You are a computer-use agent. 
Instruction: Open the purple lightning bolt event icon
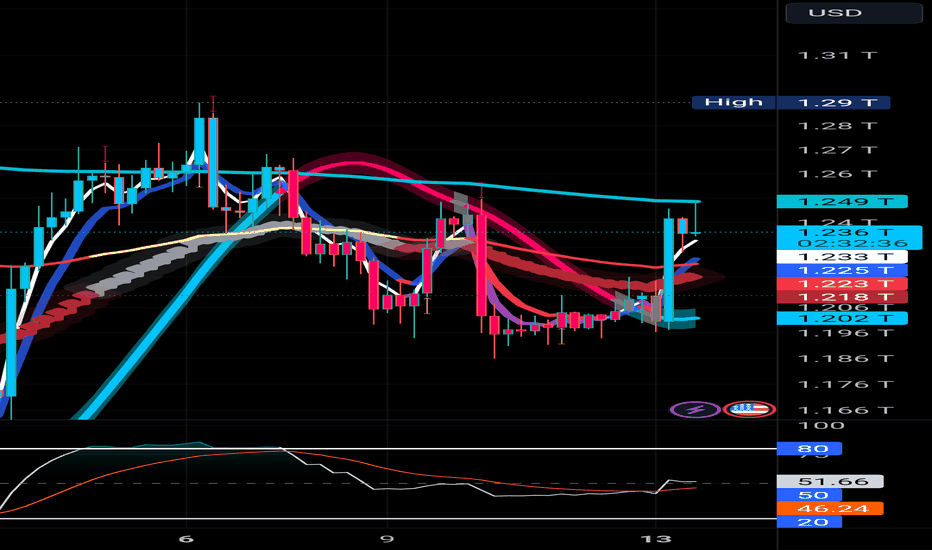pyautogui.click(x=695, y=409)
